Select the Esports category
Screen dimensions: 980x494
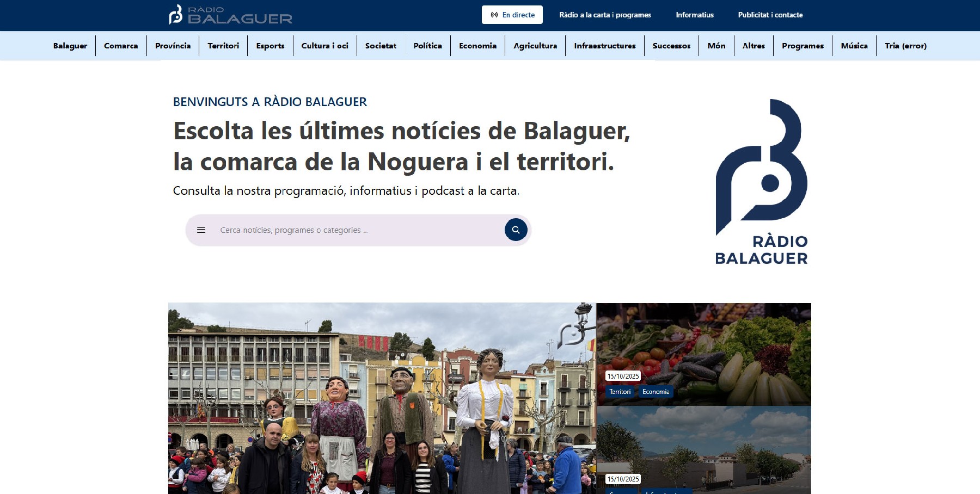tap(270, 46)
